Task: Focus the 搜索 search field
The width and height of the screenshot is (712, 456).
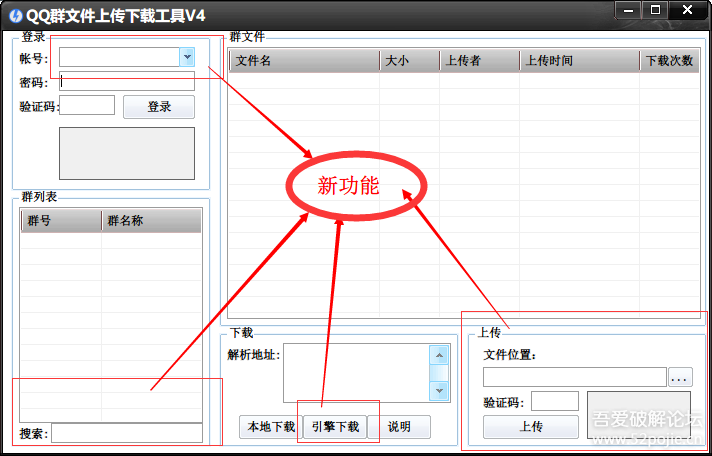Action: 127,433
